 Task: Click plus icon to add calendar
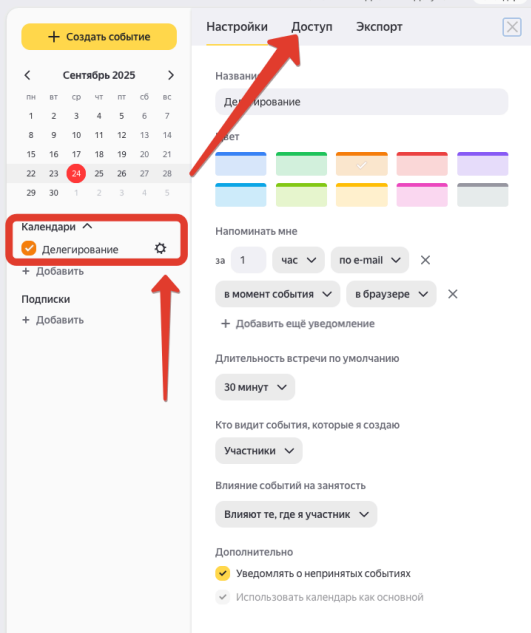pos(26,271)
